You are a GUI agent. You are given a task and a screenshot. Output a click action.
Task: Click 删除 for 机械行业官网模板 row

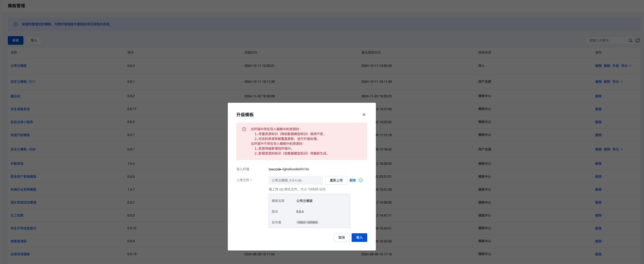(x=598, y=190)
